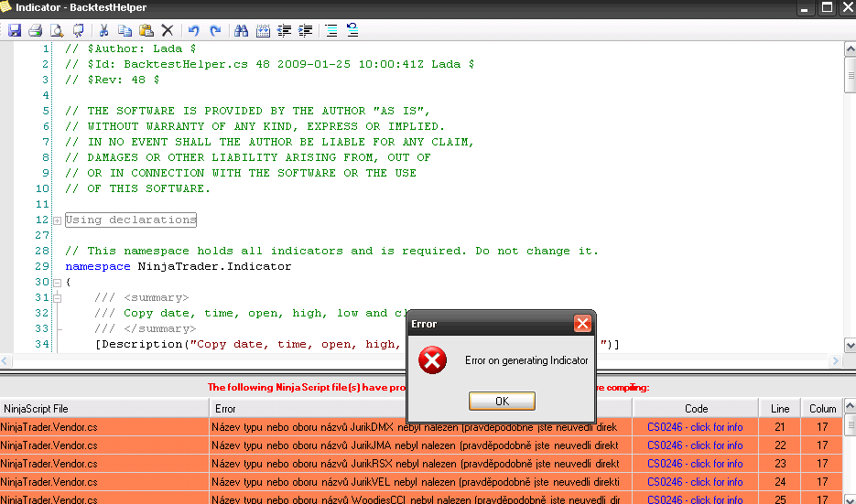Click the Undo arrow icon

[194, 30]
